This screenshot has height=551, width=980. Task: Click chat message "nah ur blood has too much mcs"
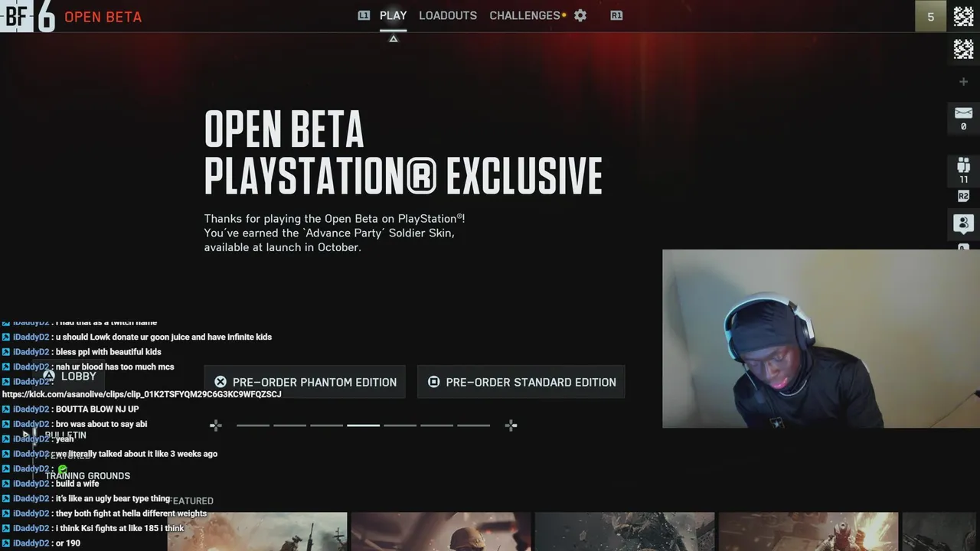[115, 367]
